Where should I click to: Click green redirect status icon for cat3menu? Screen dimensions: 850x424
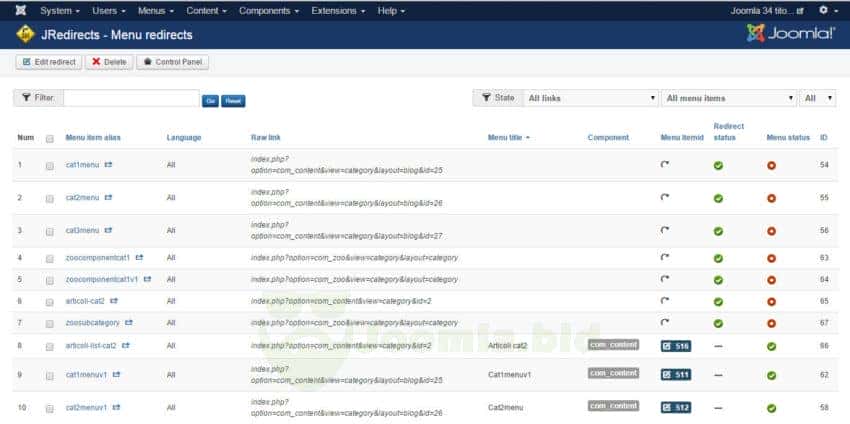pos(718,231)
